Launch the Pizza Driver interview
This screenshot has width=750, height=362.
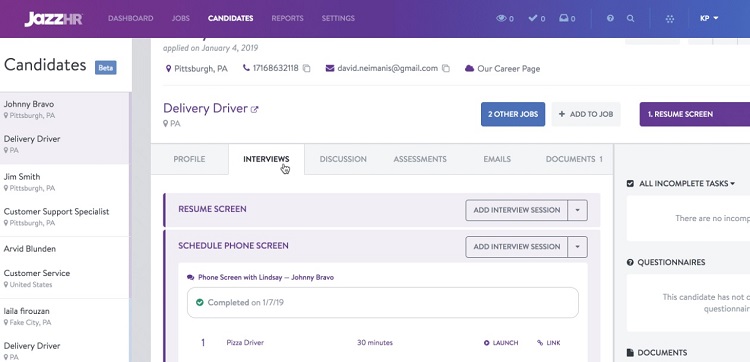pyautogui.click(x=501, y=343)
